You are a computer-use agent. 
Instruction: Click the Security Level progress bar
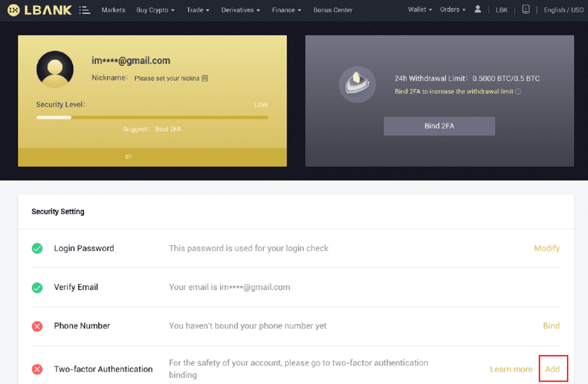pyautogui.click(x=152, y=118)
